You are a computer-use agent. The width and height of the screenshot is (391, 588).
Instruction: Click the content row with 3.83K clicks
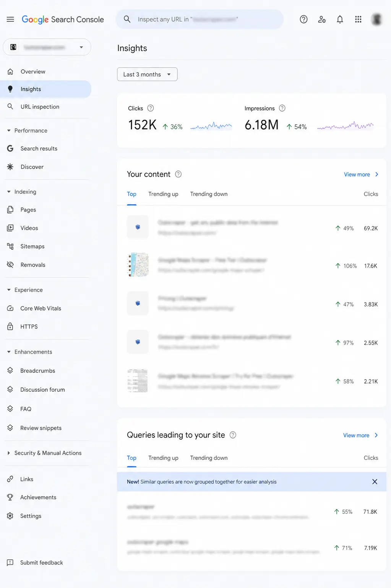pos(252,303)
